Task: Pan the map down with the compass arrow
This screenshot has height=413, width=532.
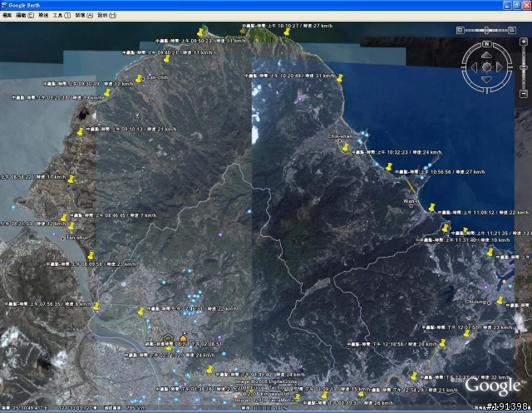Action: coord(486,80)
